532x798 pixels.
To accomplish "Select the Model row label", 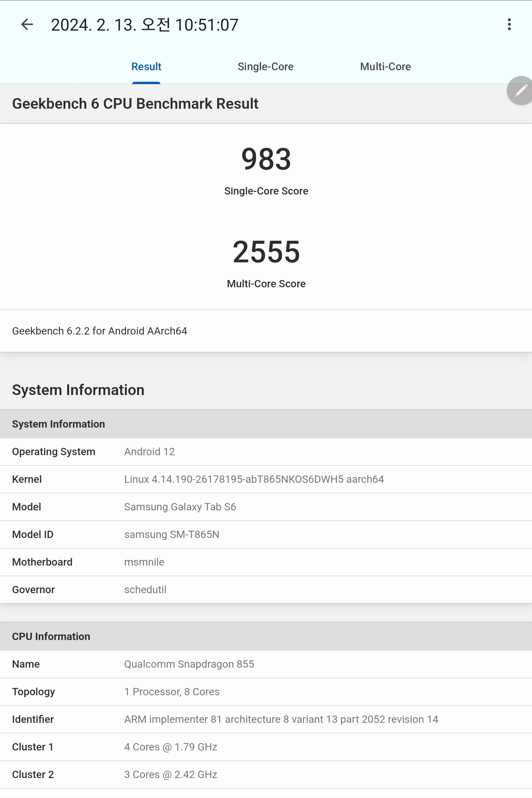I will 27,506.
